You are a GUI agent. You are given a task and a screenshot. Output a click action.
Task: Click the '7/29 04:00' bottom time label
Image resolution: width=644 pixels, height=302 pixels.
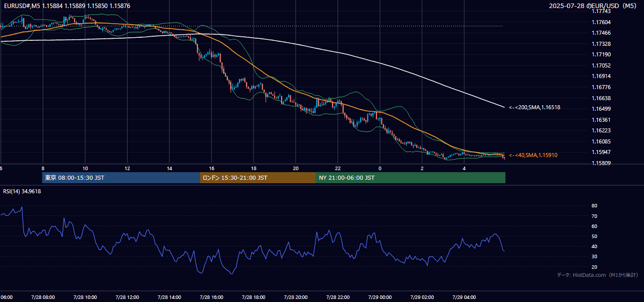click(464, 297)
